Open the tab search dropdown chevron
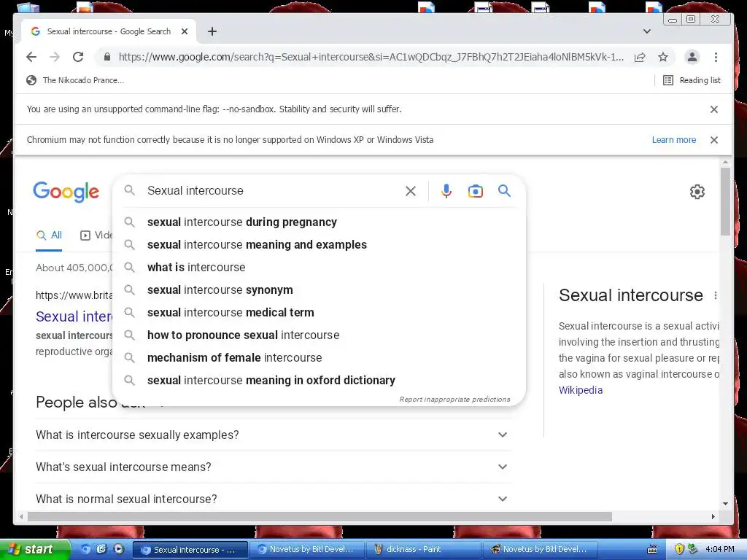Screen dimensions: 747x560 click(647, 31)
